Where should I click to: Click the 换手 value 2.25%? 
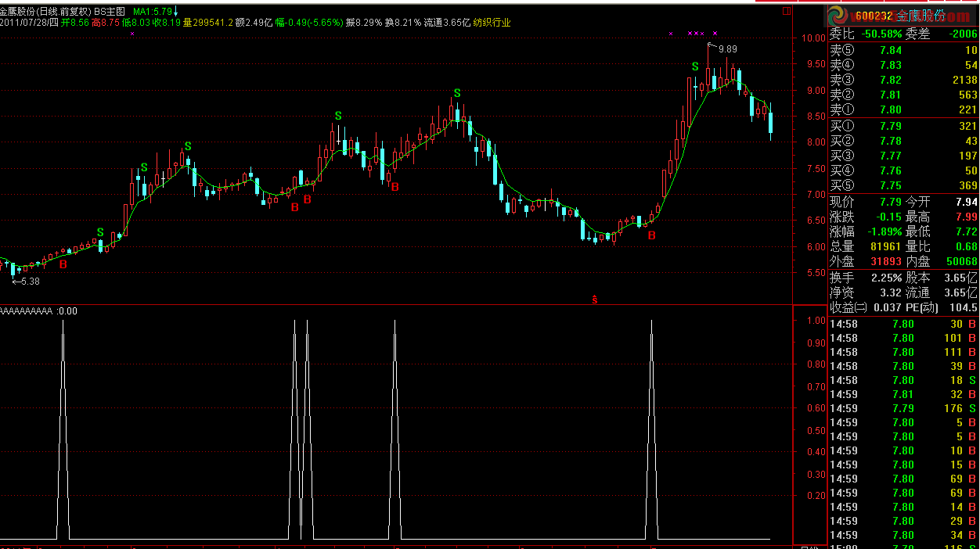886,278
